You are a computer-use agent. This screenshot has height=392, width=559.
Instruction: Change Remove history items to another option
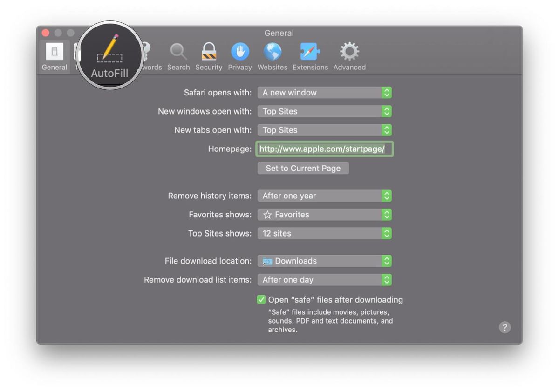point(324,196)
